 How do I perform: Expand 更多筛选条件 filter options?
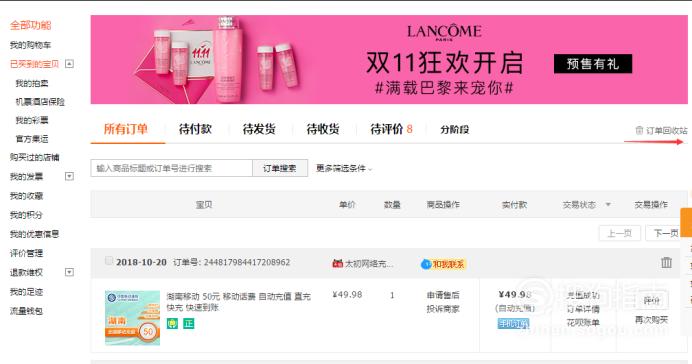pos(344,168)
